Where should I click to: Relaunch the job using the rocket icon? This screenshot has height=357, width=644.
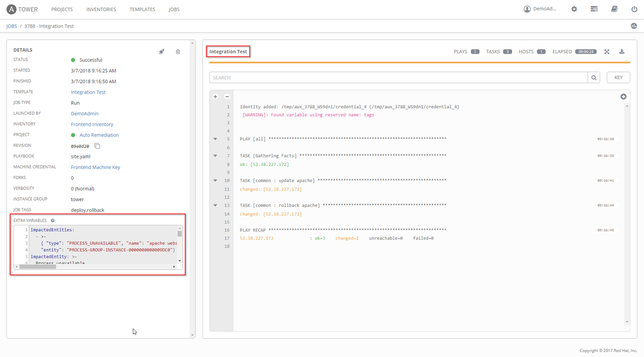point(161,51)
